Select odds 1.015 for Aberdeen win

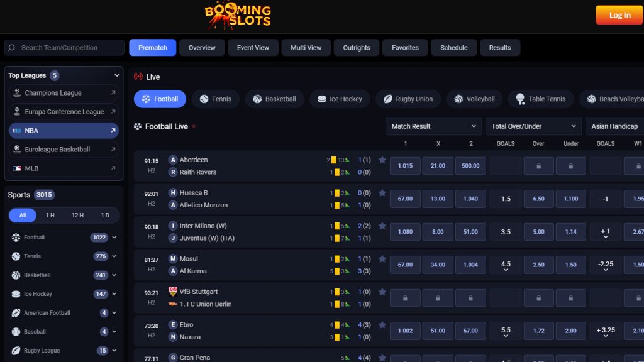pyautogui.click(x=405, y=166)
